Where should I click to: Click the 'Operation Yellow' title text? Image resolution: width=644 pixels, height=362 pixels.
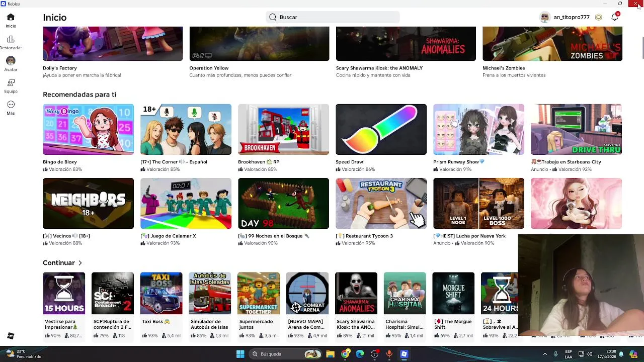pos(209,68)
